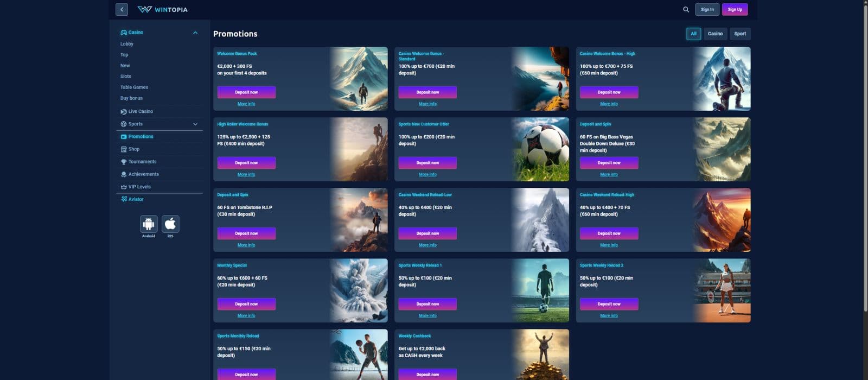The width and height of the screenshot is (868, 380).
Task: Click the Sign In button
Action: (707, 9)
